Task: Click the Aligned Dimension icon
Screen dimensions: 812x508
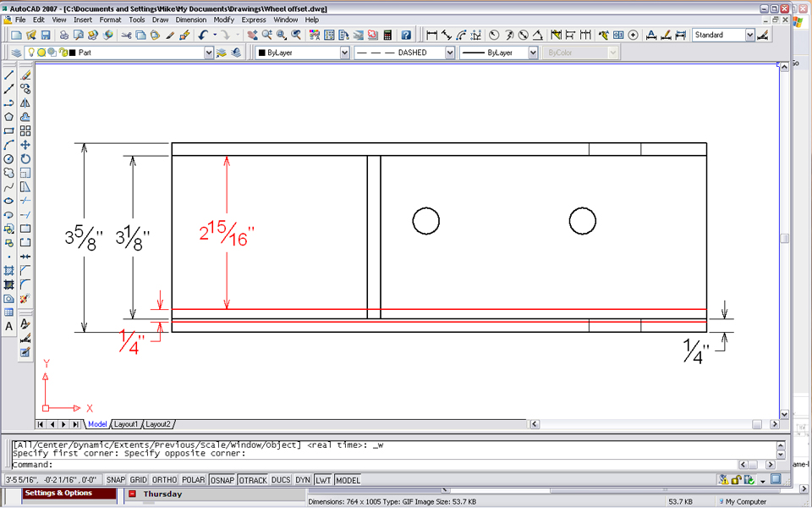Action: (447, 35)
